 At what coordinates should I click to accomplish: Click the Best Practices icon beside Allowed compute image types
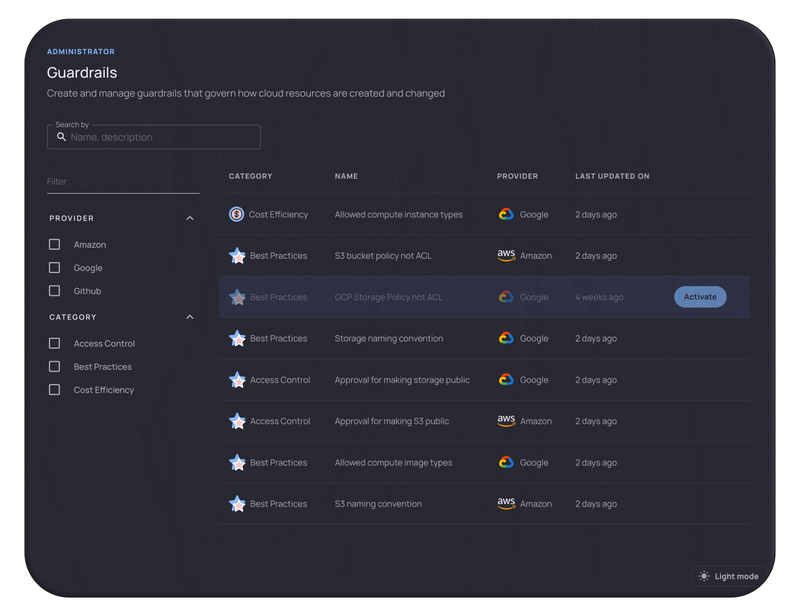click(x=237, y=462)
